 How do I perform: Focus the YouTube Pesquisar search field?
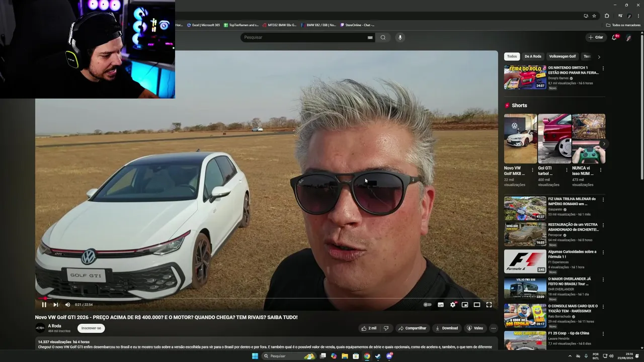pos(304,37)
